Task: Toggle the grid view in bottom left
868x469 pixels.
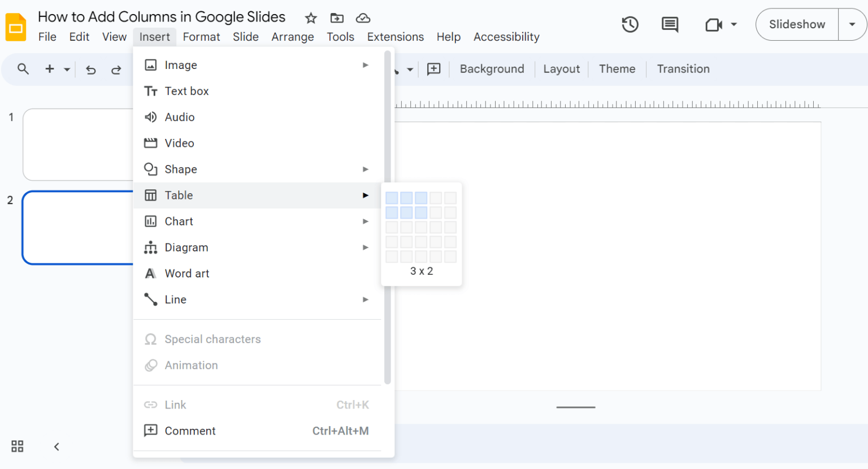Action: (x=16, y=446)
